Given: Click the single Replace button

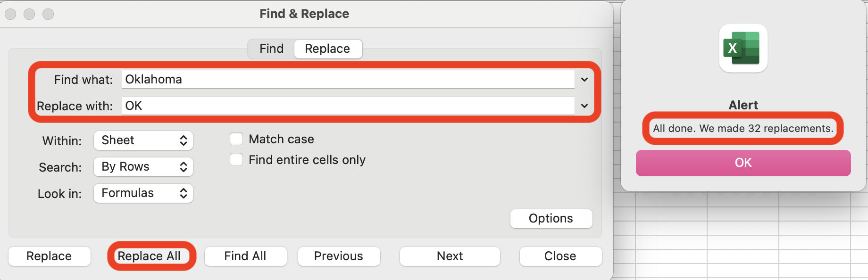Looking at the screenshot, I should tap(49, 256).
